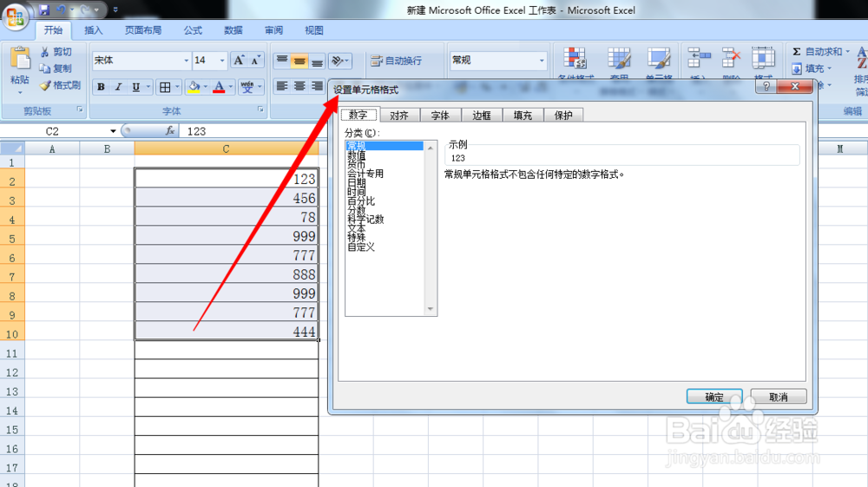Image resolution: width=868 pixels, height=487 pixels.
Task: Click the Insert cells icon
Action: [699, 57]
